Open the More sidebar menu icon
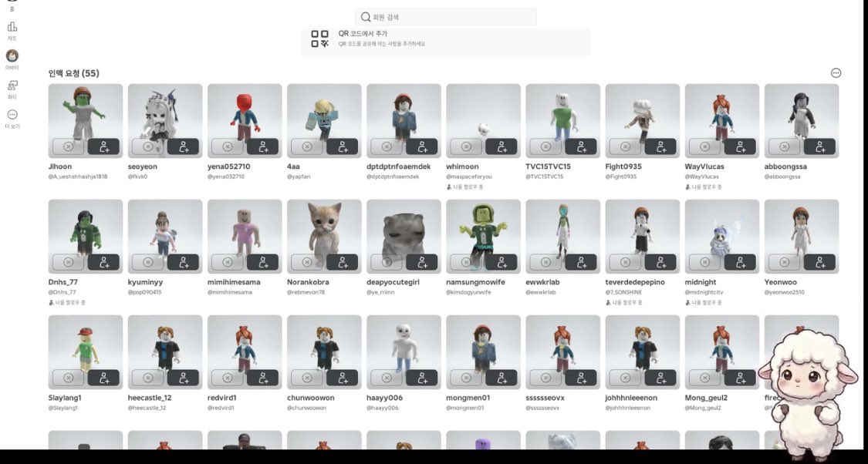 (x=12, y=115)
